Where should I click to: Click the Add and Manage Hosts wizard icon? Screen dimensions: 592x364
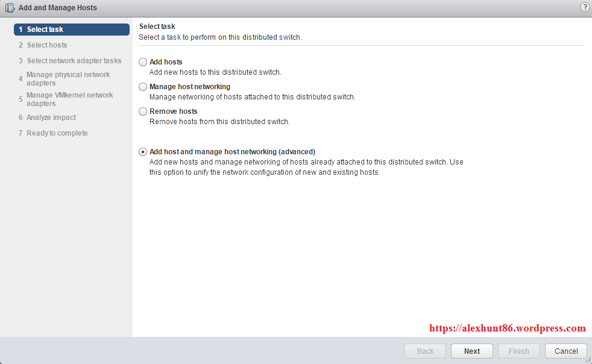10,8
